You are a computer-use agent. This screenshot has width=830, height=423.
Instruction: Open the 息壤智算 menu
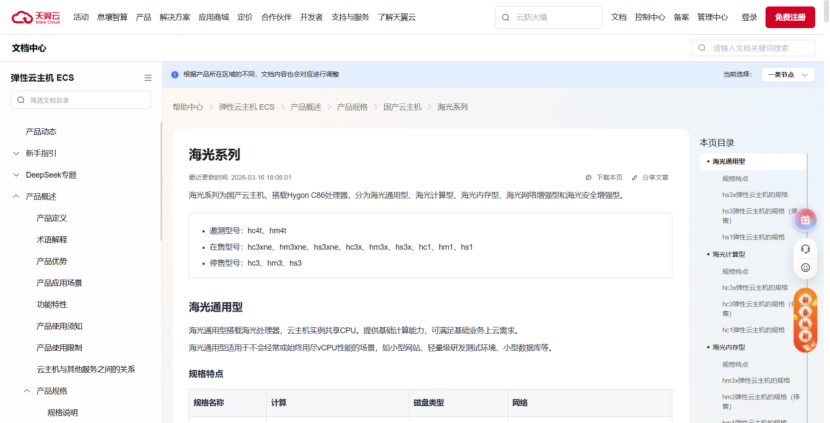click(112, 17)
